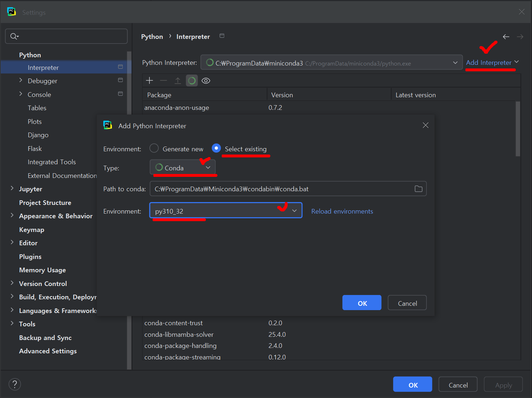Expand the Version Control node
532x398 pixels.
click(x=12, y=283)
